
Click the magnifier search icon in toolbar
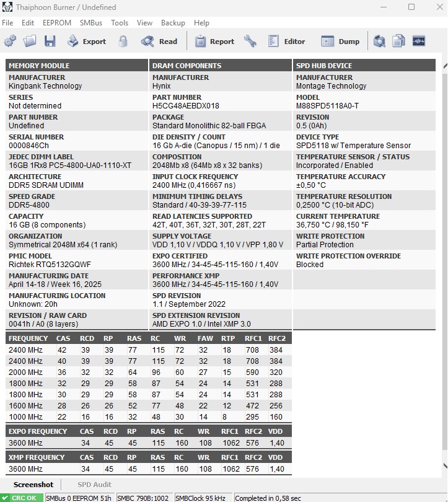pos(379,42)
